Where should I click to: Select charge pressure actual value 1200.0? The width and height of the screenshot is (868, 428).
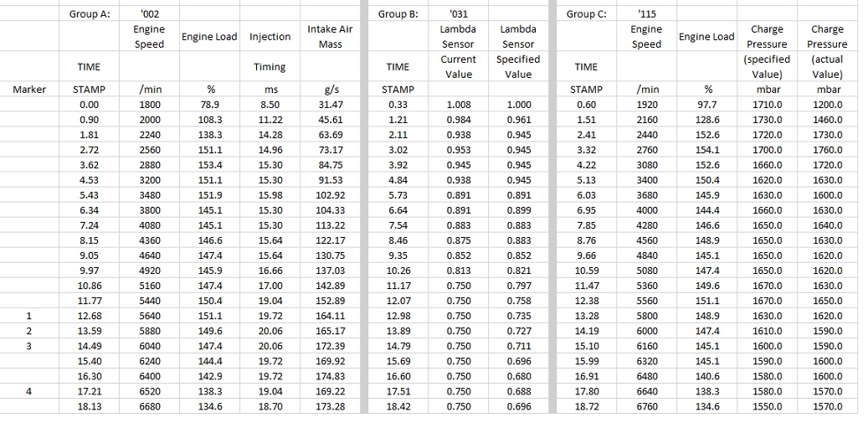tap(828, 104)
